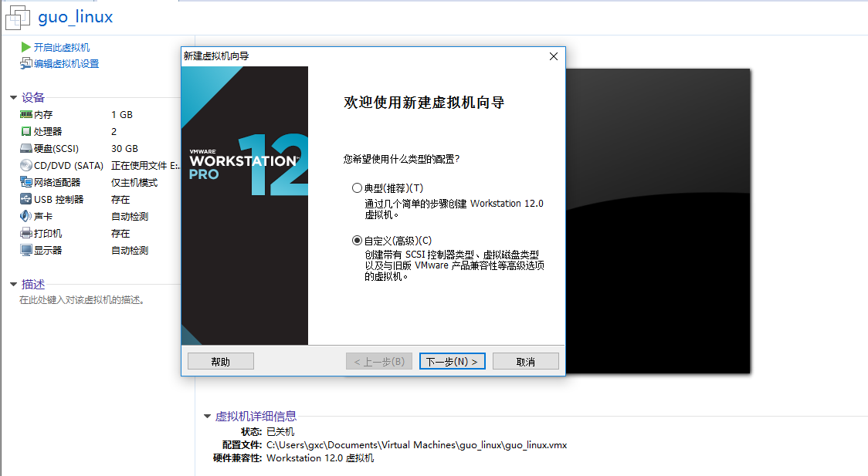The image size is (868, 476).
Task: Click the 硬盘 value 30 GB
Action: [124, 149]
